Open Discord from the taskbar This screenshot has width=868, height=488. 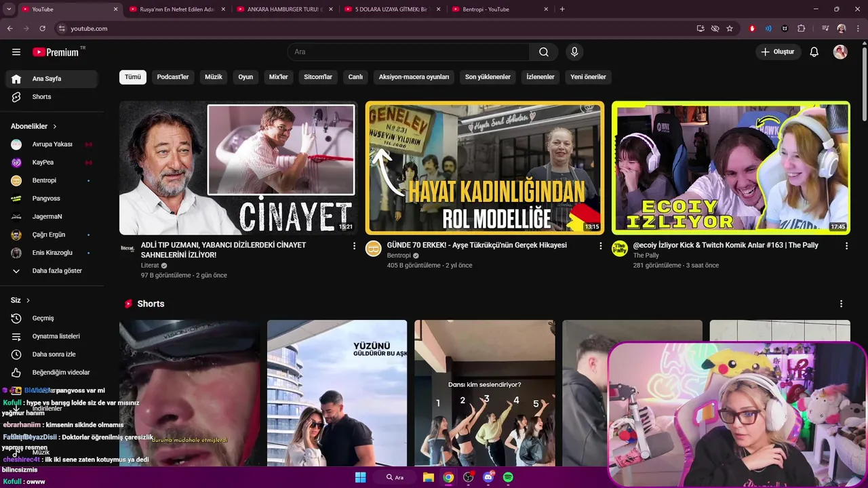pyautogui.click(x=488, y=477)
